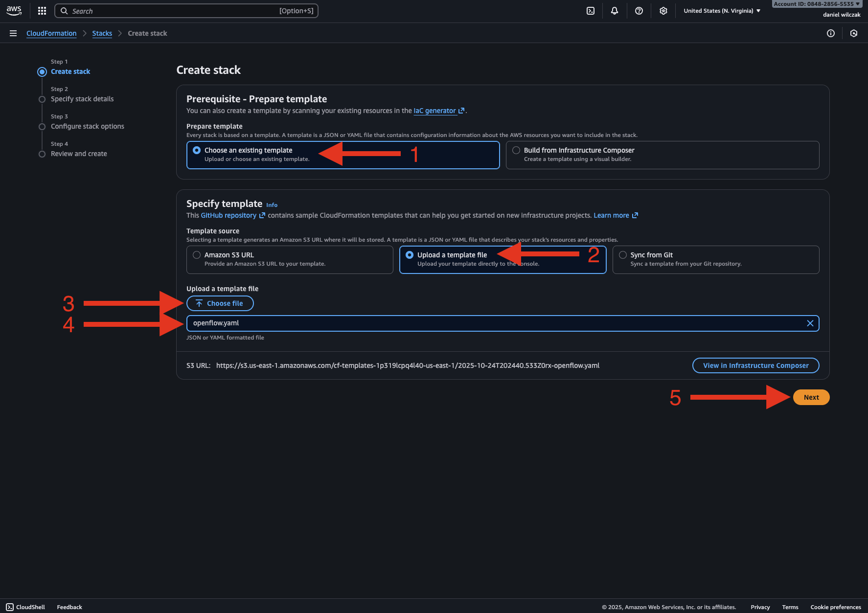This screenshot has width=868, height=613.
Task: Click View in Infrastructure Composer button
Action: coord(755,365)
